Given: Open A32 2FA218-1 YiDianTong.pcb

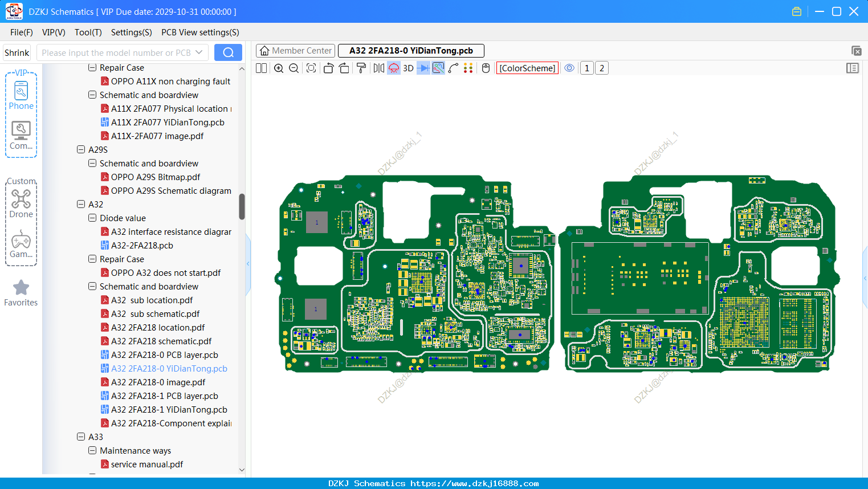Looking at the screenshot, I should coord(169,410).
